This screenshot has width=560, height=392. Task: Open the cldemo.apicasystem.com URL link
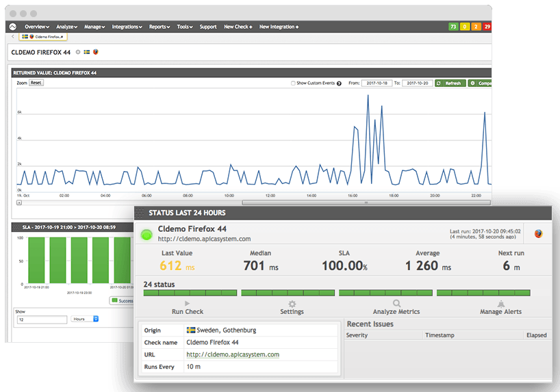(x=233, y=354)
